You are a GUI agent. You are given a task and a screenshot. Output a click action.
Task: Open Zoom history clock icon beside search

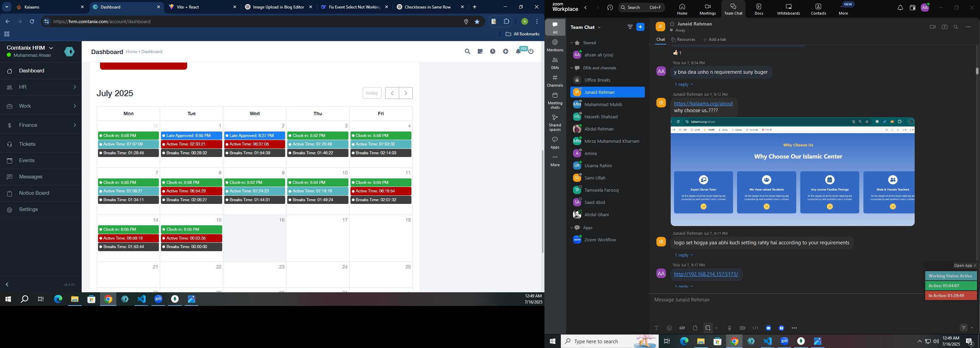pyautogui.click(x=610, y=7)
